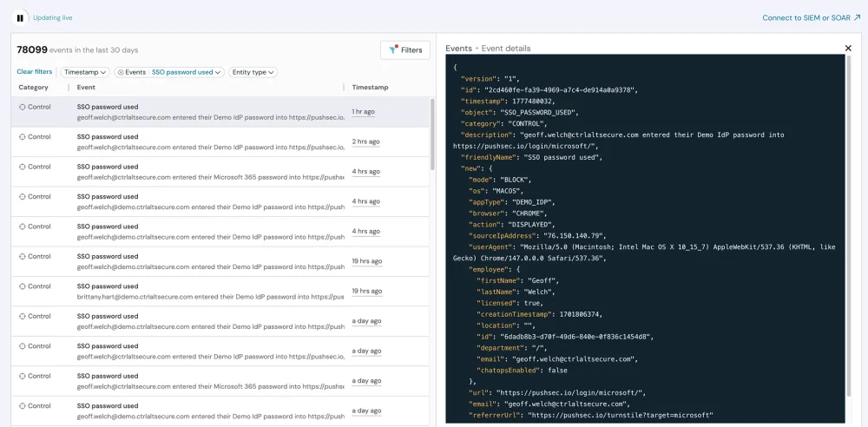Screen dimensions: 868x427
Task: Click the 78099 events count
Action: tap(32, 49)
